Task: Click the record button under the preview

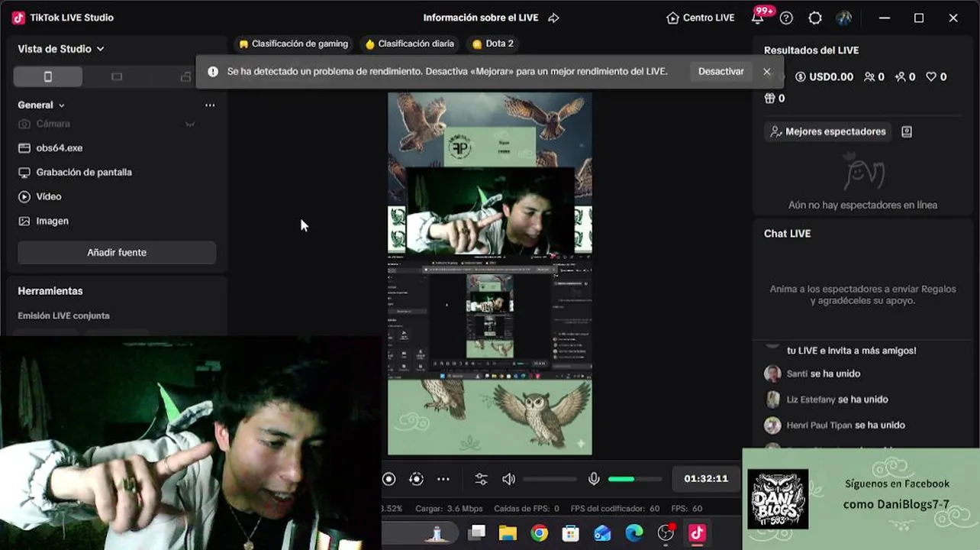Action: [389, 479]
